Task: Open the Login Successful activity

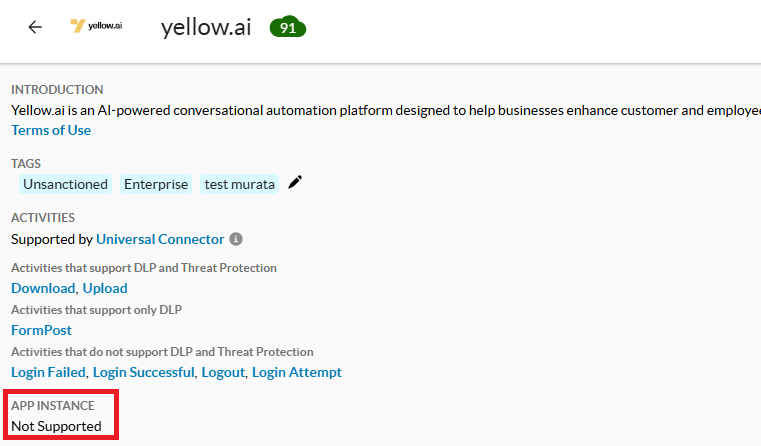Action: [x=144, y=372]
